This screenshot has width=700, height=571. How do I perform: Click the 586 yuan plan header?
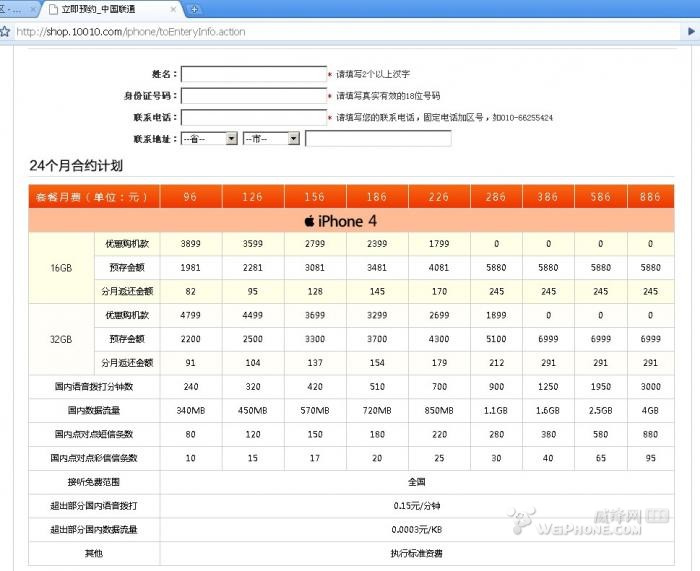600,197
